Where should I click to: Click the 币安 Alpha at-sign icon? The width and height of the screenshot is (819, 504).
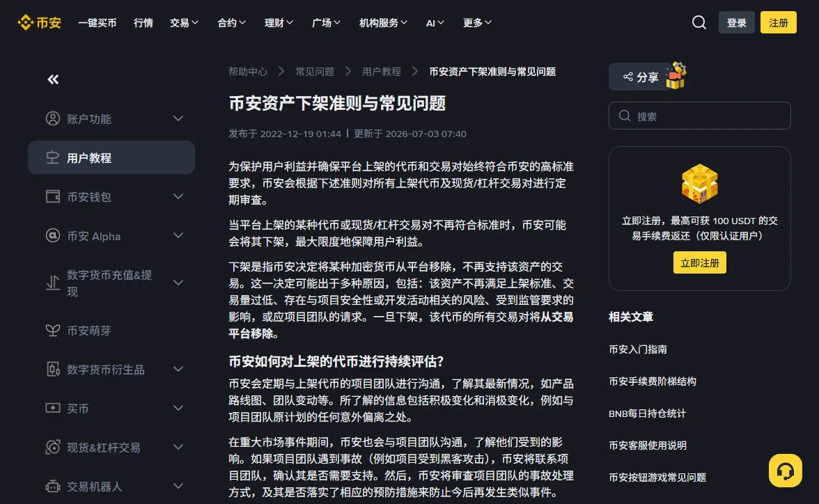[53, 235]
